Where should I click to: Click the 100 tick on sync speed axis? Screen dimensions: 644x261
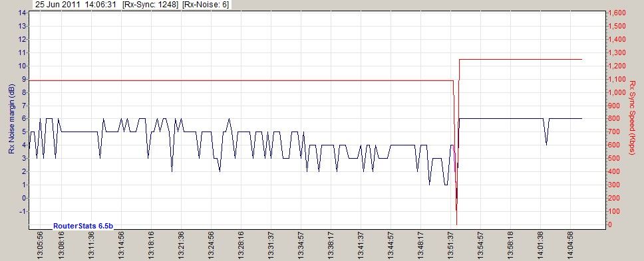(615, 211)
